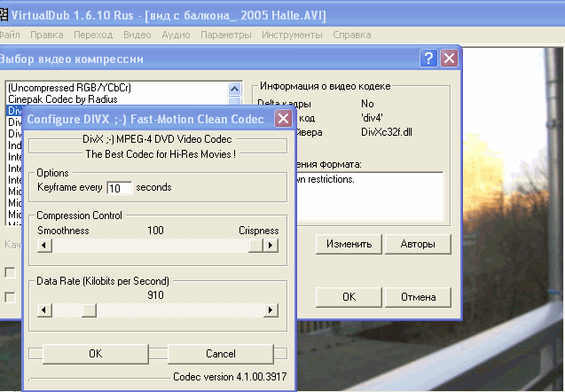Click the DivXc32f.dll driver value

[x=387, y=132]
